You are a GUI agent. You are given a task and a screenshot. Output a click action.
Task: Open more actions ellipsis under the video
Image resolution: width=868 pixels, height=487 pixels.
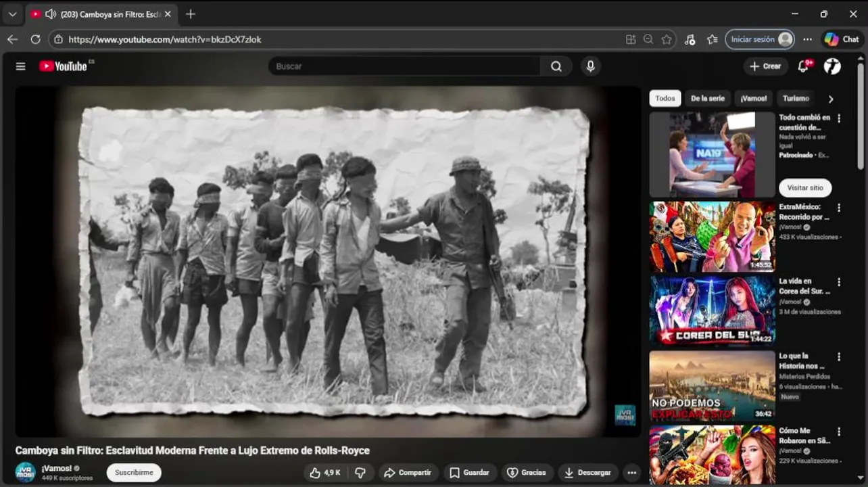(x=631, y=473)
